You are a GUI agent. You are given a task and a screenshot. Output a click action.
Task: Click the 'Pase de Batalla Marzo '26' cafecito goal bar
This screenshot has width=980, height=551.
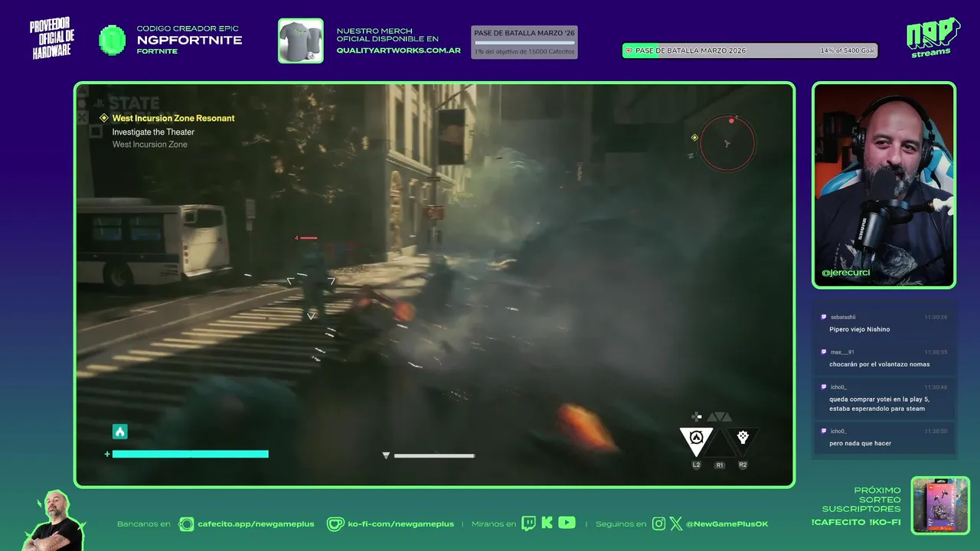[524, 42]
